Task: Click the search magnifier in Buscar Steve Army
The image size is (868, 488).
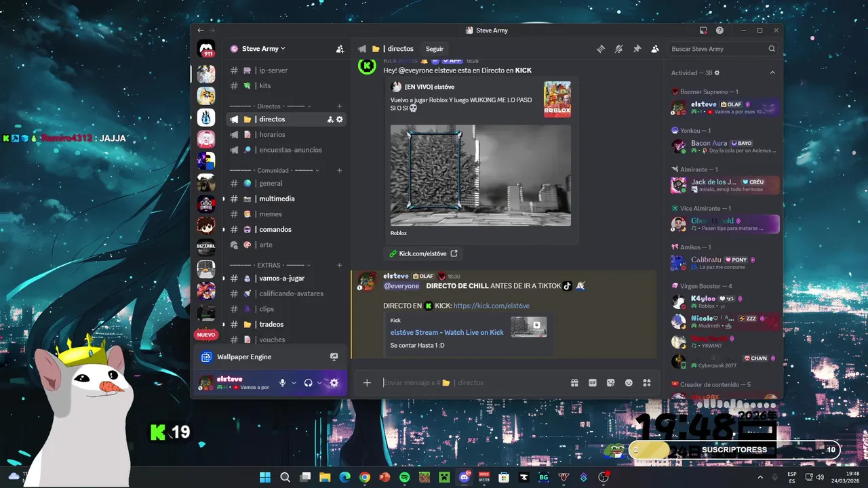Action: [772, 49]
